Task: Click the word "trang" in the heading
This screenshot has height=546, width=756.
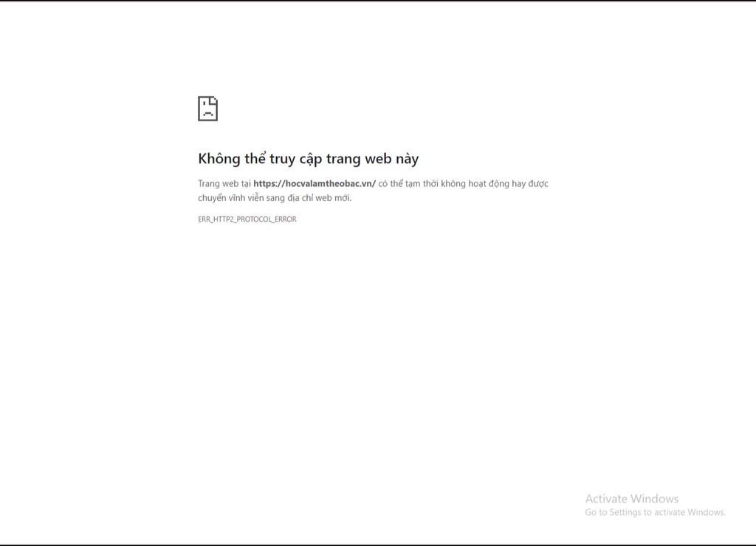Action: point(343,160)
